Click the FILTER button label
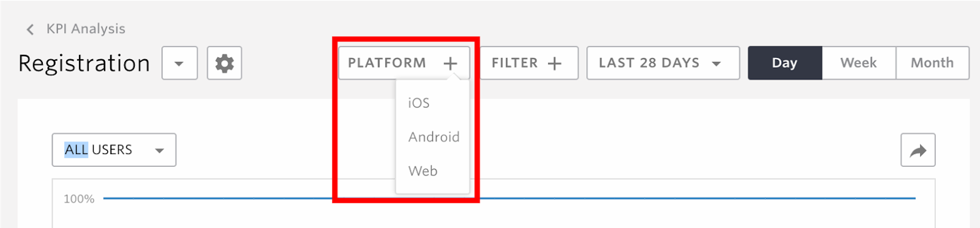Image resolution: width=980 pixels, height=228 pixels. coord(514,63)
